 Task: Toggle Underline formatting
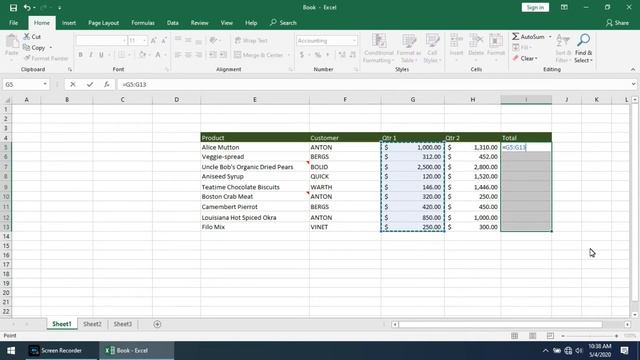coord(101,55)
